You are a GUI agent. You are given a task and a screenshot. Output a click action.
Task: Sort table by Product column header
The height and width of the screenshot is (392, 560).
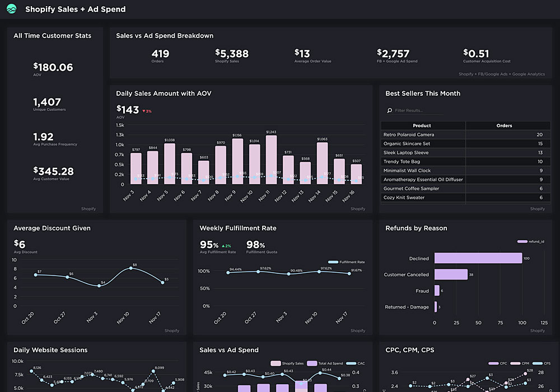tap(422, 126)
